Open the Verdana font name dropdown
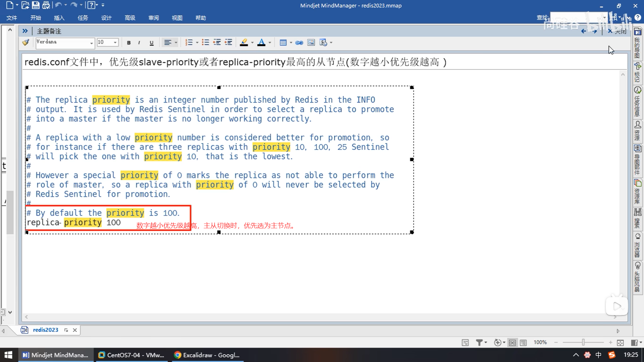 click(91, 43)
